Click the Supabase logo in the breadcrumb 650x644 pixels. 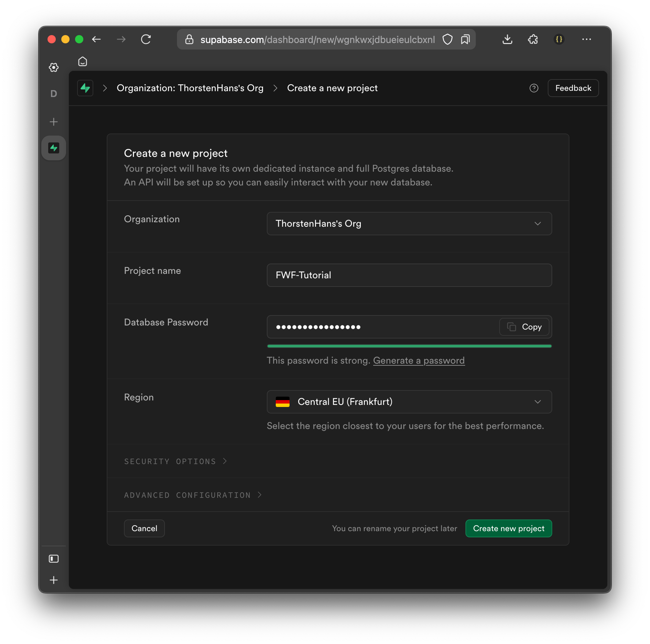tap(85, 88)
